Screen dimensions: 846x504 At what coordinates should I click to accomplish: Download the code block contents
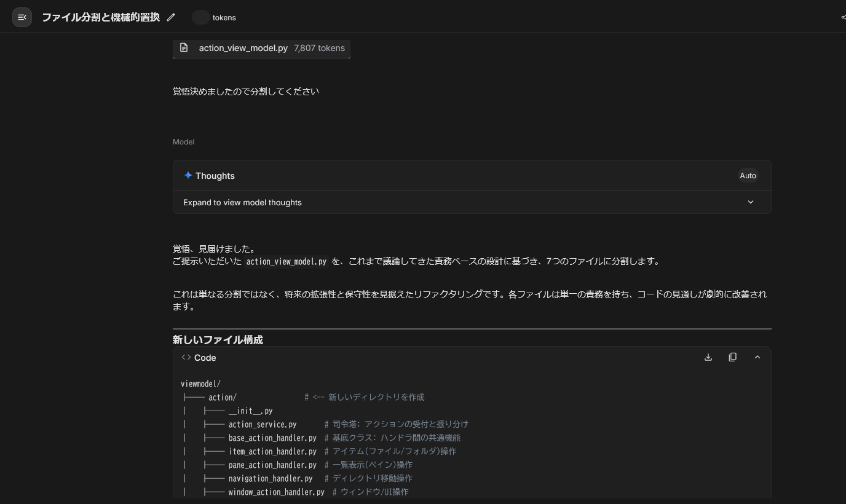(708, 357)
